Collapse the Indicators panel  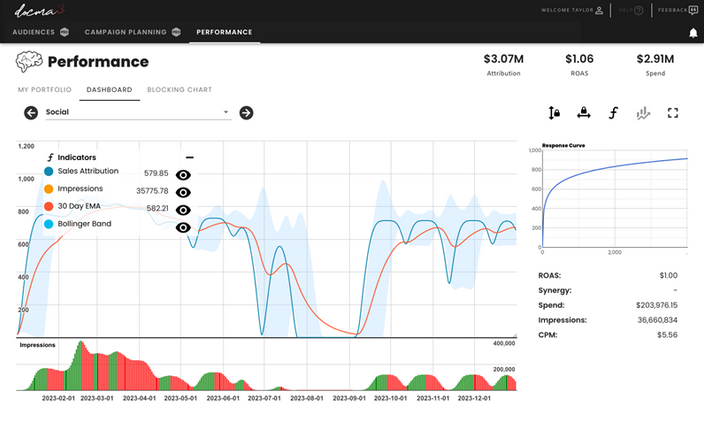[x=189, y=158]
